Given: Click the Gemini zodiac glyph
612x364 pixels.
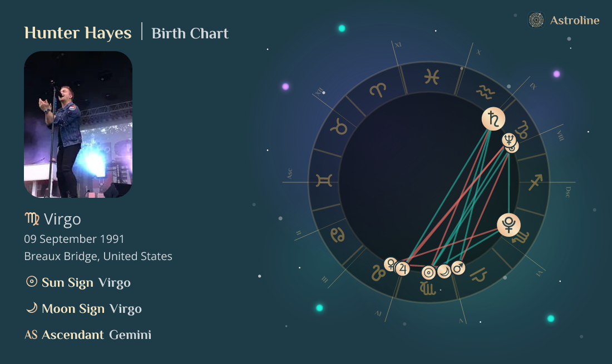Looking at the screenshot, I should pos(324,181).
